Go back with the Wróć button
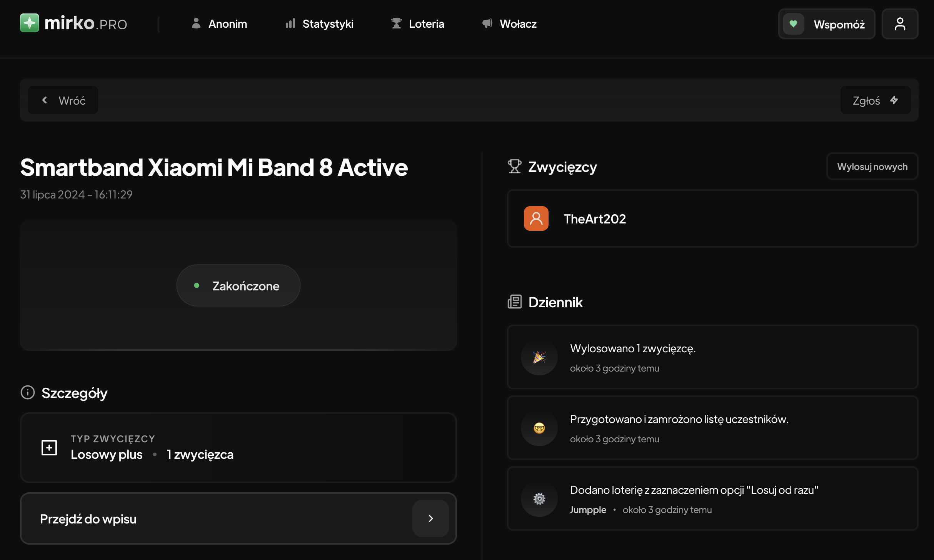 click(63, 100)
